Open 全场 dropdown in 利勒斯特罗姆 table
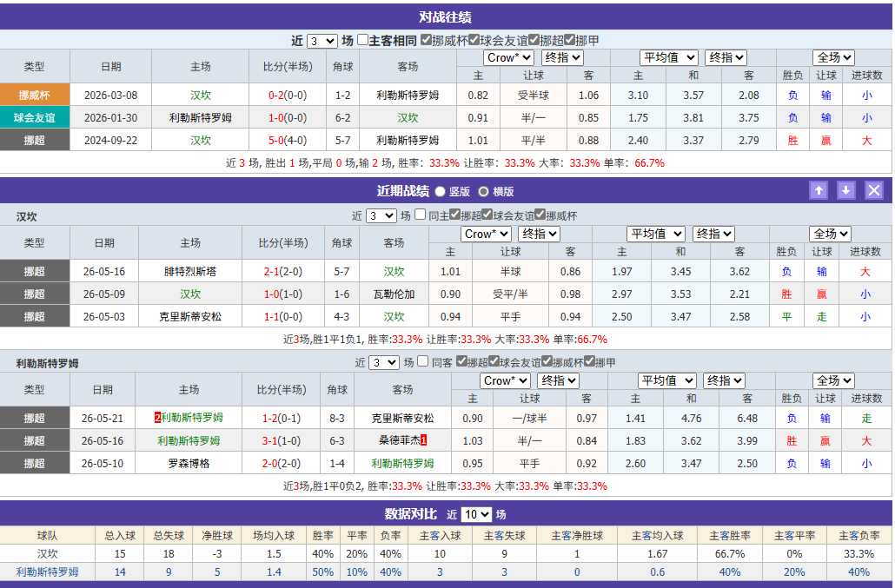Screen dimensions: 895x588 pos(833,380)
